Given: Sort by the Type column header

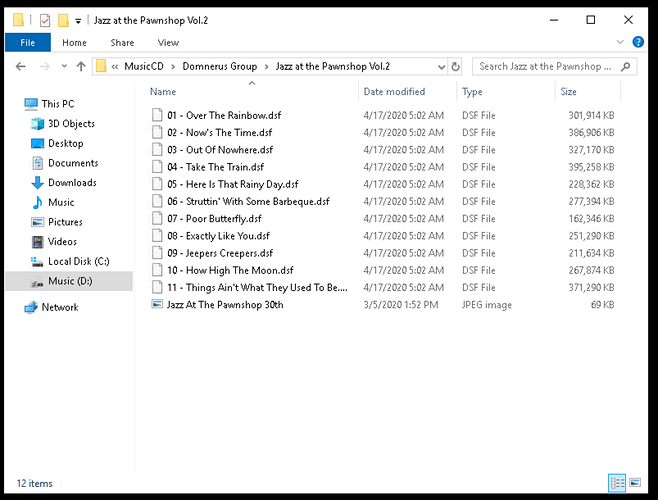Looking at the screenshot, I should click(x=472, y=92).
